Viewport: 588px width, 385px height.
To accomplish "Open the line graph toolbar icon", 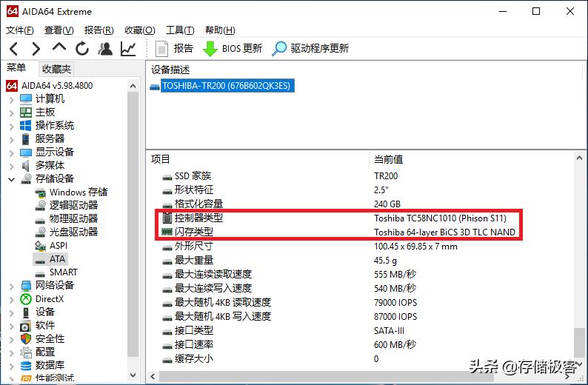I will tap(128, 49).
